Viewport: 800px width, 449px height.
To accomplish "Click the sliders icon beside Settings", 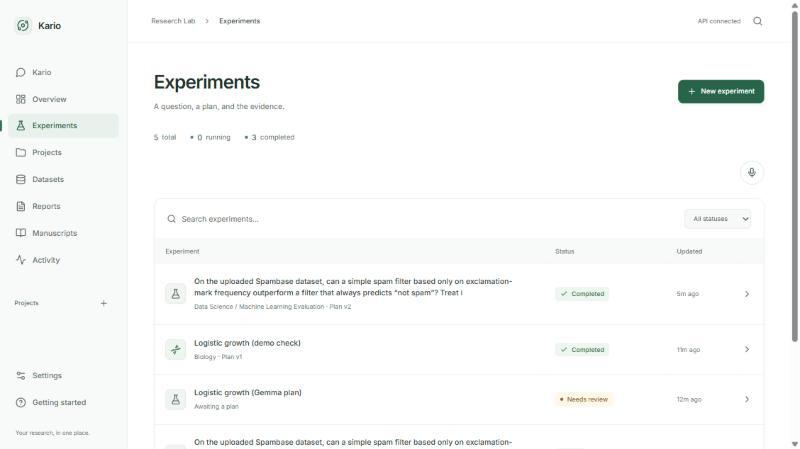I will pos(20,376).
